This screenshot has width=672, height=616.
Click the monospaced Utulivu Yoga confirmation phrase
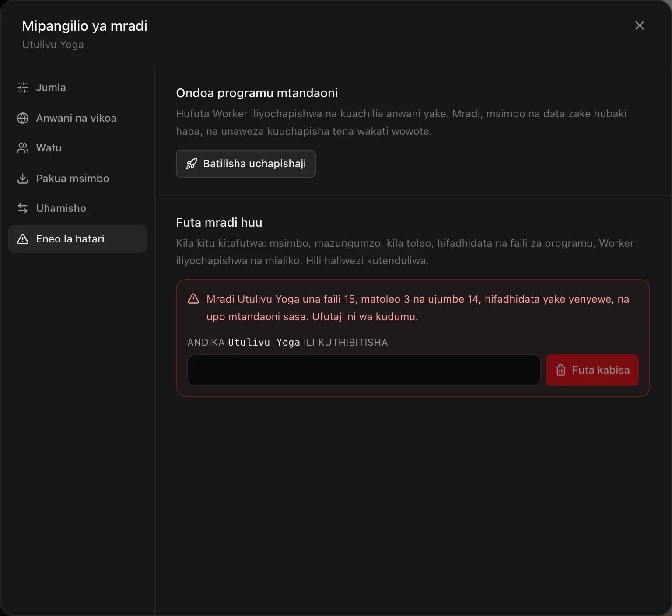264,342
